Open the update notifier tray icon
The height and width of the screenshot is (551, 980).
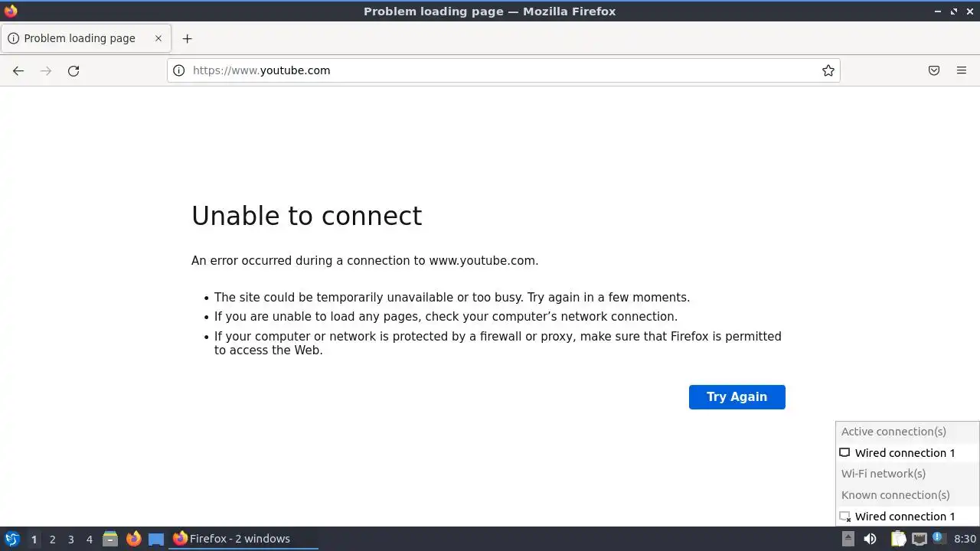point(937,538)
